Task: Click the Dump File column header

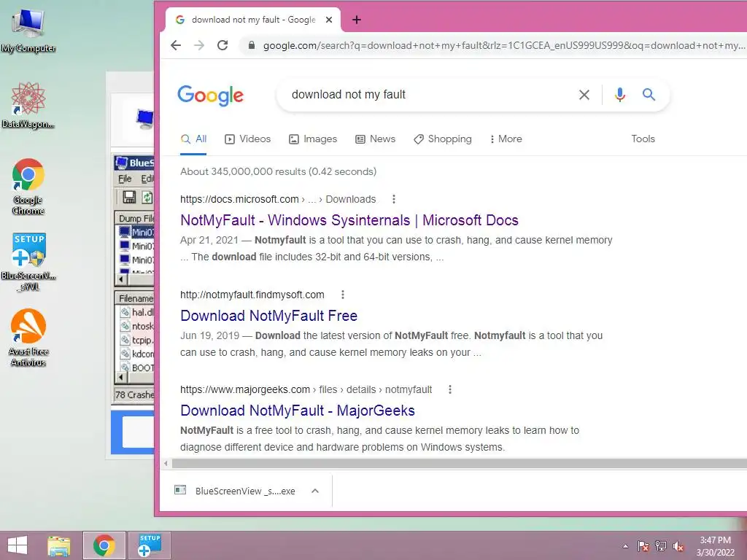Action: coord(135,219)
